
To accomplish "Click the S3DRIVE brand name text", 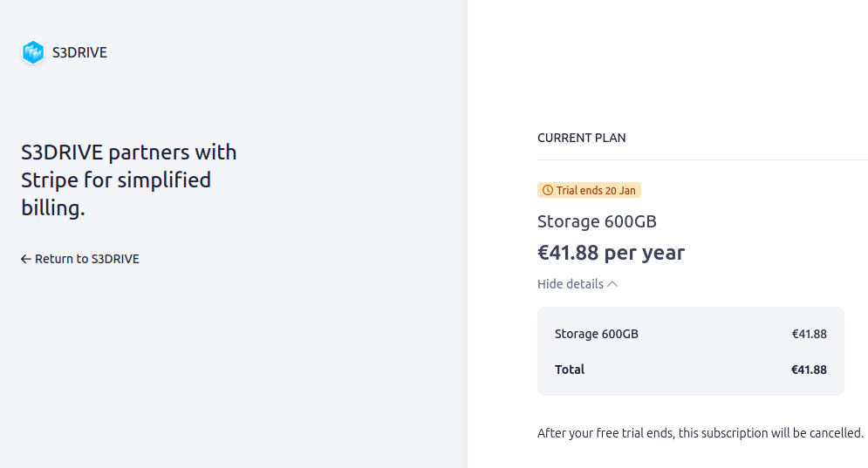I will (79, 52).
